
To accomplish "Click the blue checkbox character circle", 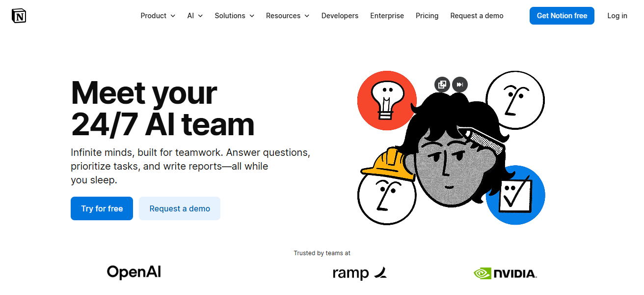I will coord(515,195).
